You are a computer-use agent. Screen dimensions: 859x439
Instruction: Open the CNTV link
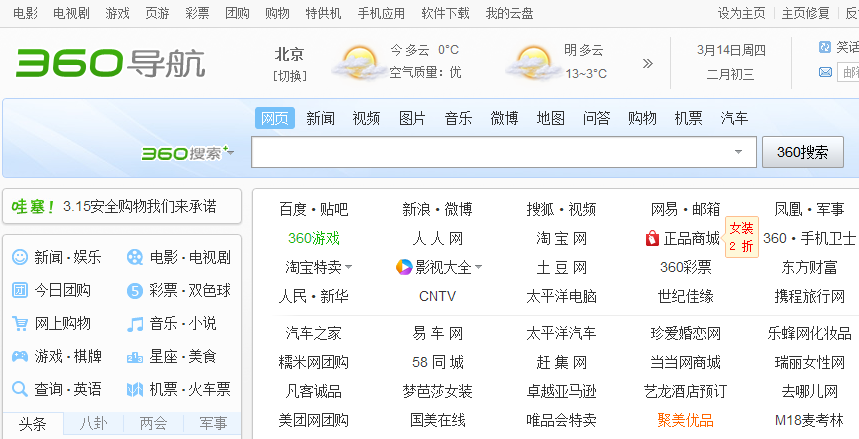(437, 297)
